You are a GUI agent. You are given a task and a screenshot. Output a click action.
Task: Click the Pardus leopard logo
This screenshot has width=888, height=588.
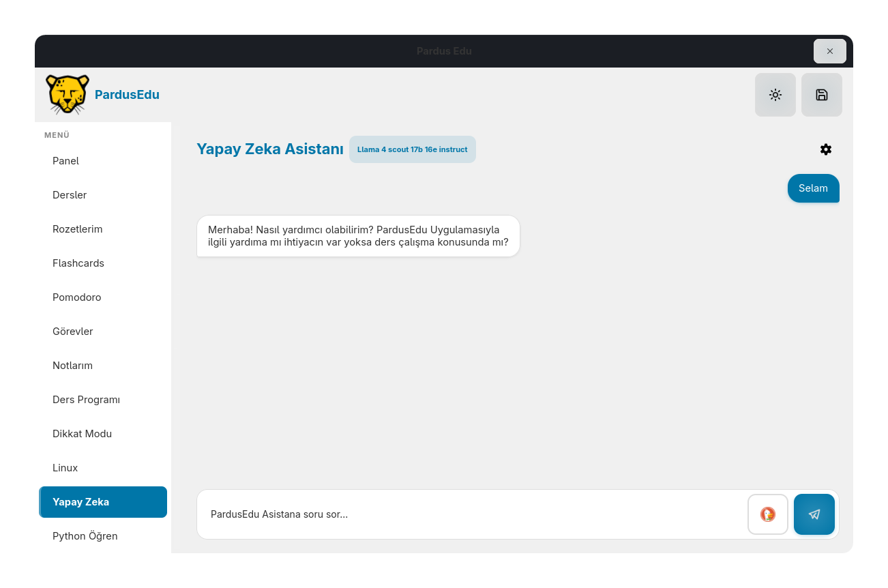68,95
